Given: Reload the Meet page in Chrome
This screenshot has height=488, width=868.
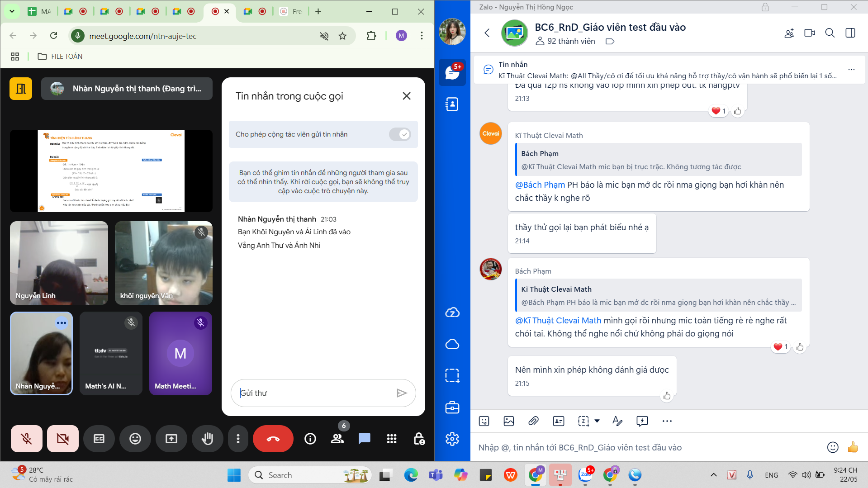Looking at the screenshot, I should tap(54, 36).
